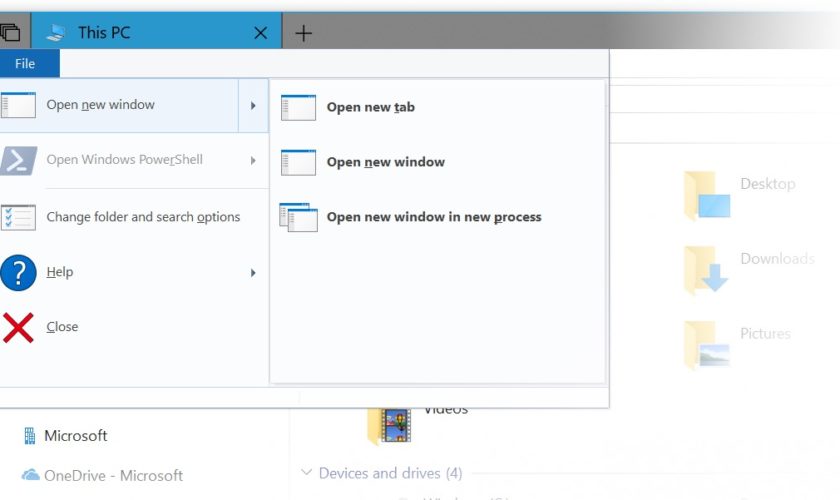
Task: Open the Videos folder icon
Action: (389, 426)
